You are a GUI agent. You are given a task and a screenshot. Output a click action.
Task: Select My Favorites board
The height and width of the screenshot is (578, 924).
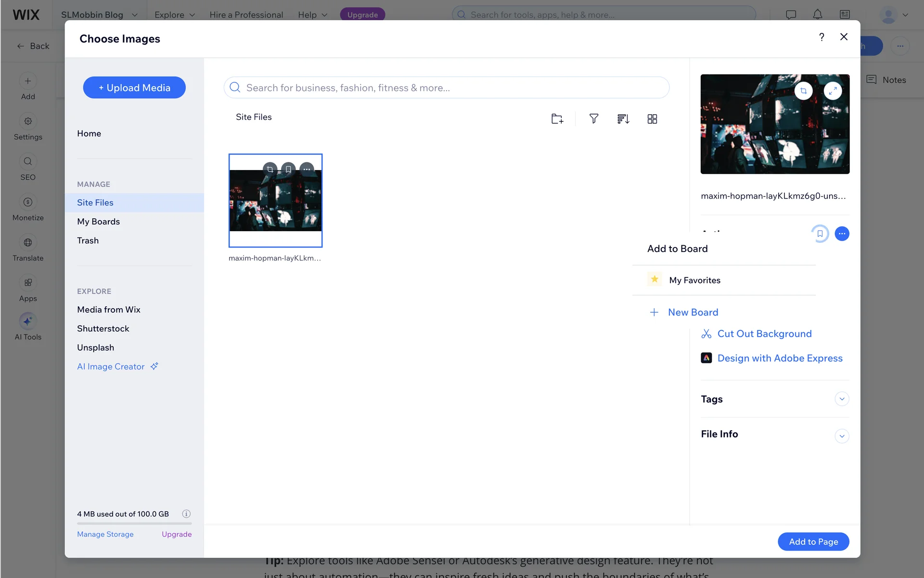tap(694, 280)
